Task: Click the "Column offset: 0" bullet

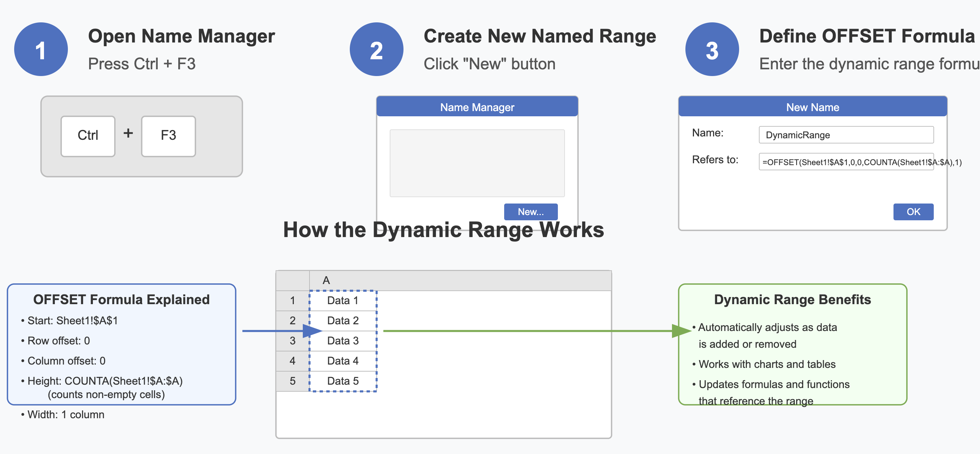Action: pos(63,361)
